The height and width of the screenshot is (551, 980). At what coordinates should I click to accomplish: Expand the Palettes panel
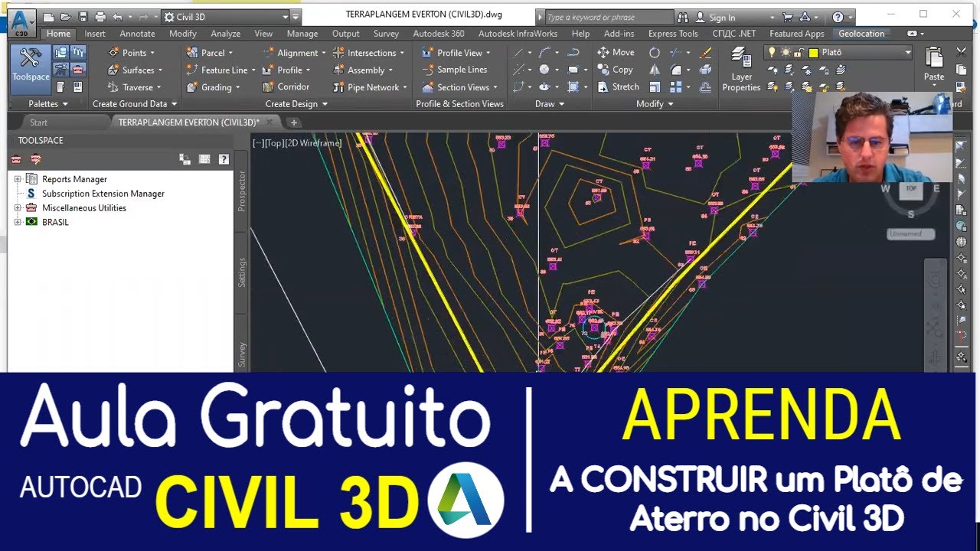48,104
